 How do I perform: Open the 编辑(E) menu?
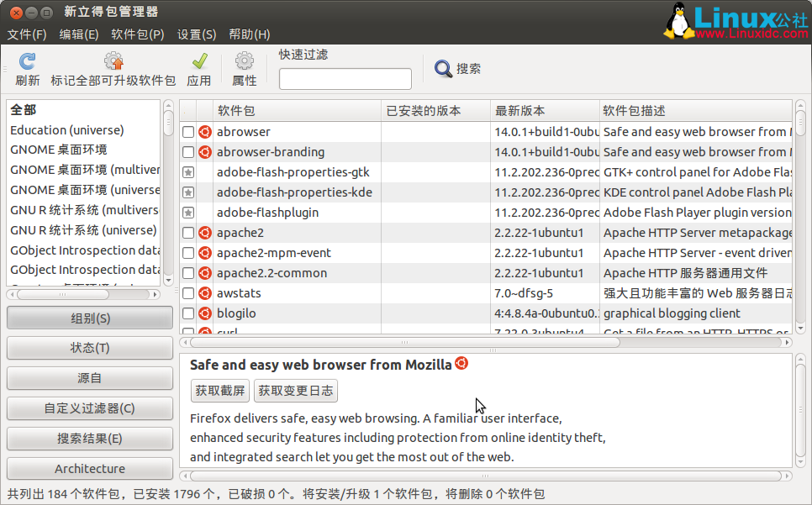pyautogui.click(x=79, y=34)
